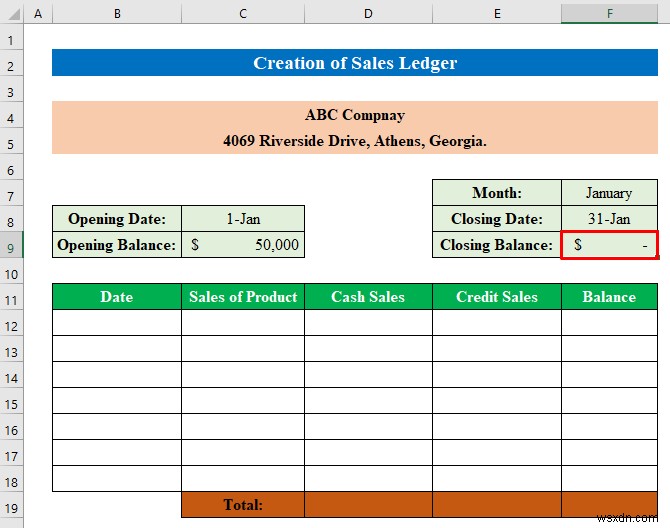Click the Credit Sales total cell in row 19

[x=497, y=505]
